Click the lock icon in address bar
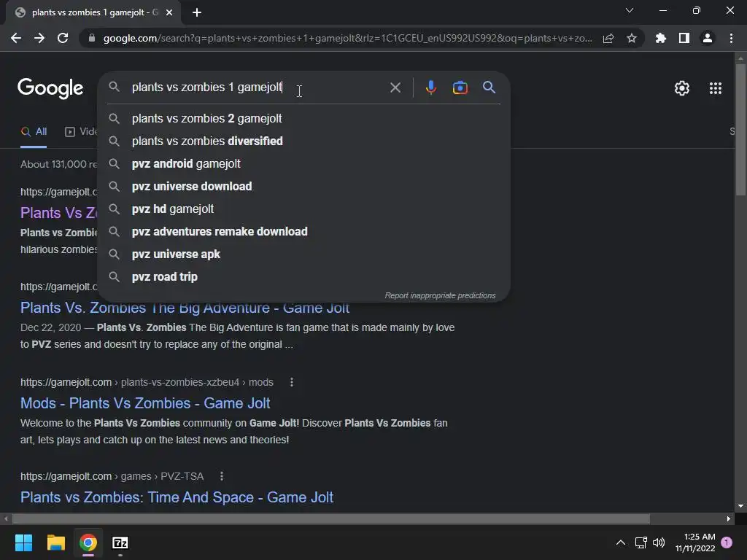Image resolution: width=747 pixels, height=560 pixels. [x=92, y=38]
